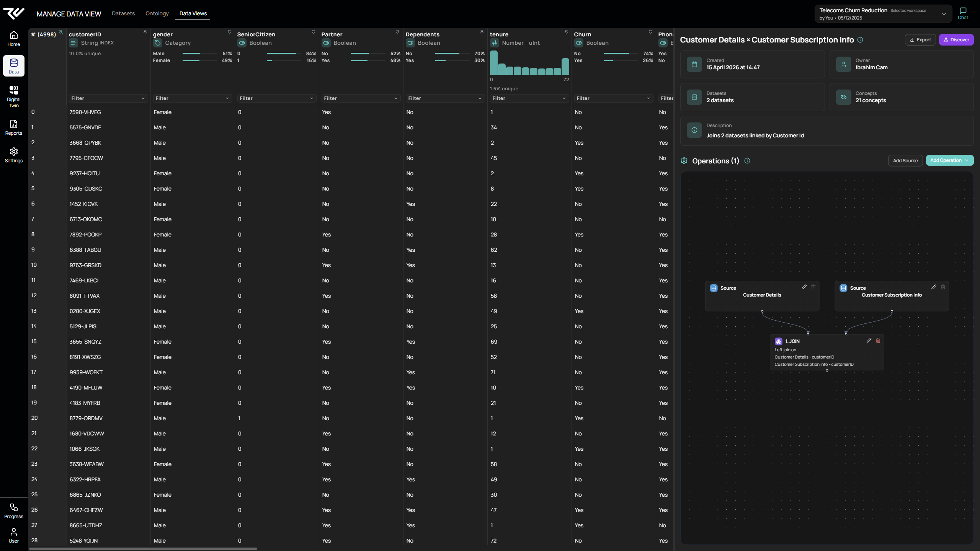The height and width of the screenshot is (551, 980).
Task: Click the Add Source button
Action: click(x=905, y=160)
